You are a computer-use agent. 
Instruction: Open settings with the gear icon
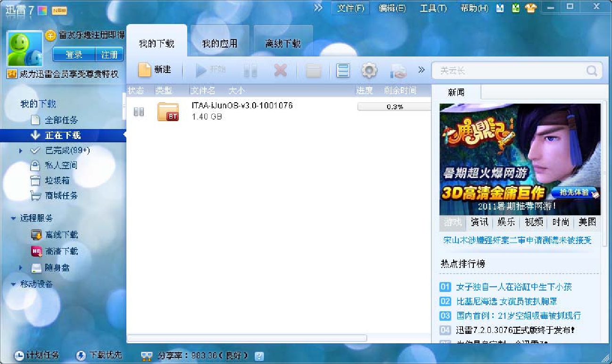pyautogui.click(x=369, y=71)
